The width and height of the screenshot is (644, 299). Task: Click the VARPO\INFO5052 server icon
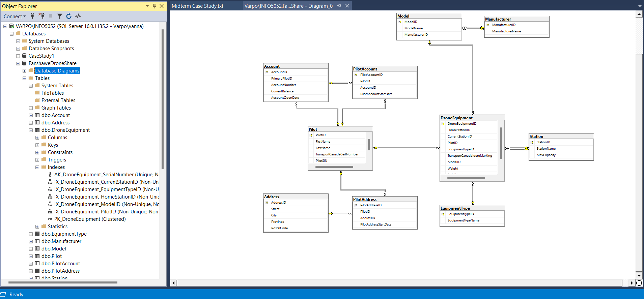[11, 26]
